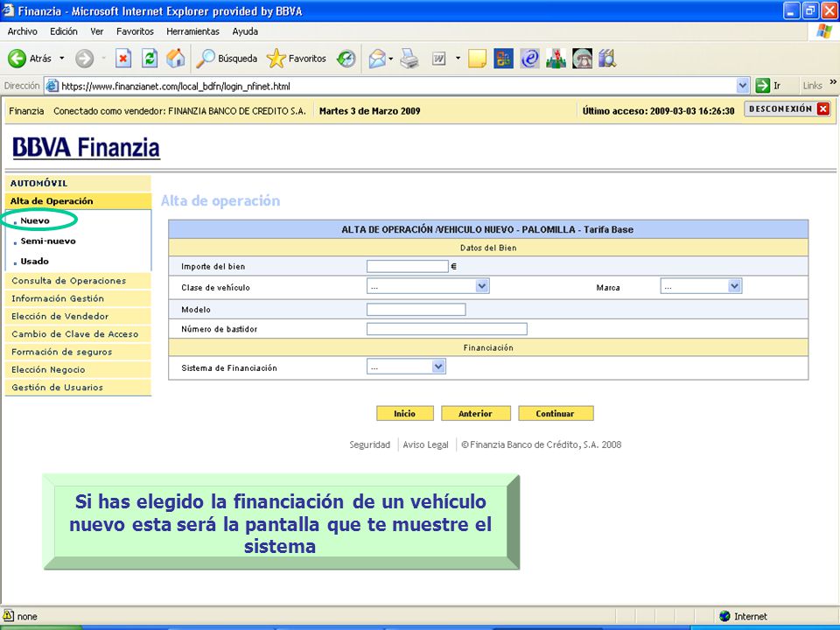Click the BBVA Finanzia logo
Viewport: 840px width, 630px height.
(x=86, y=148)
